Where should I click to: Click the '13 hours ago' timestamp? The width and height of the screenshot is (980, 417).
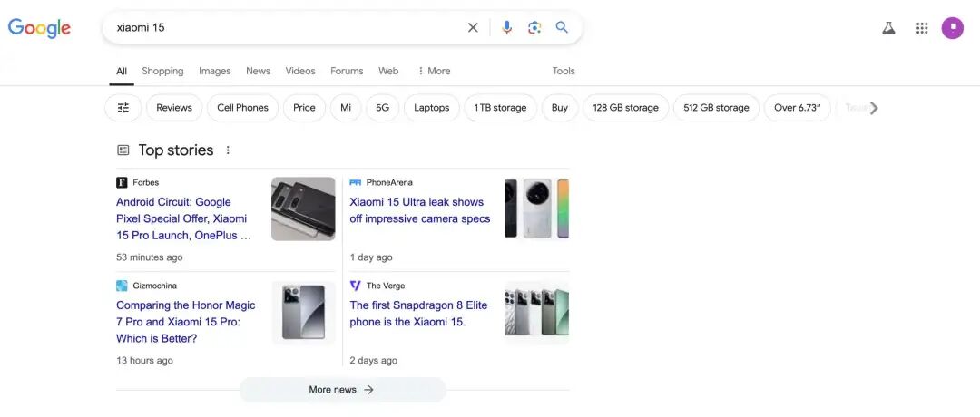click(x=144, y=360)
